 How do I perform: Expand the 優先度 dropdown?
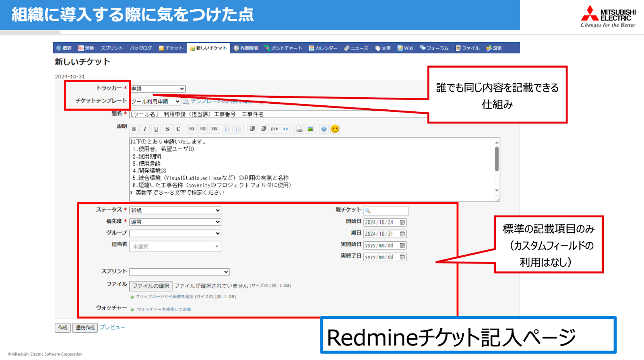[x=175, y=222]
